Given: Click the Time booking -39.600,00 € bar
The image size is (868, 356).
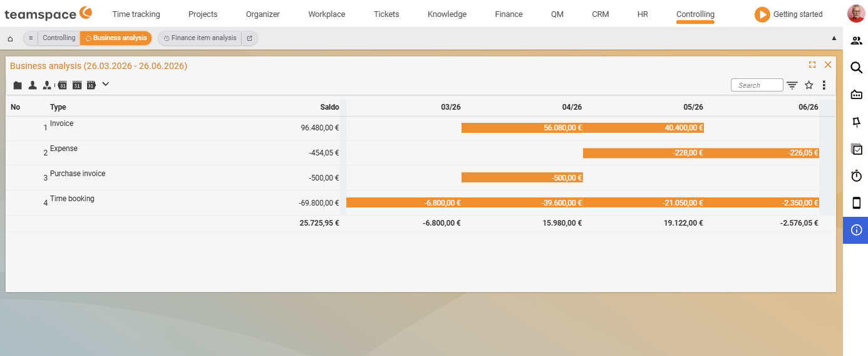Looking at the screenshot, I should click(x=522, y=203).
